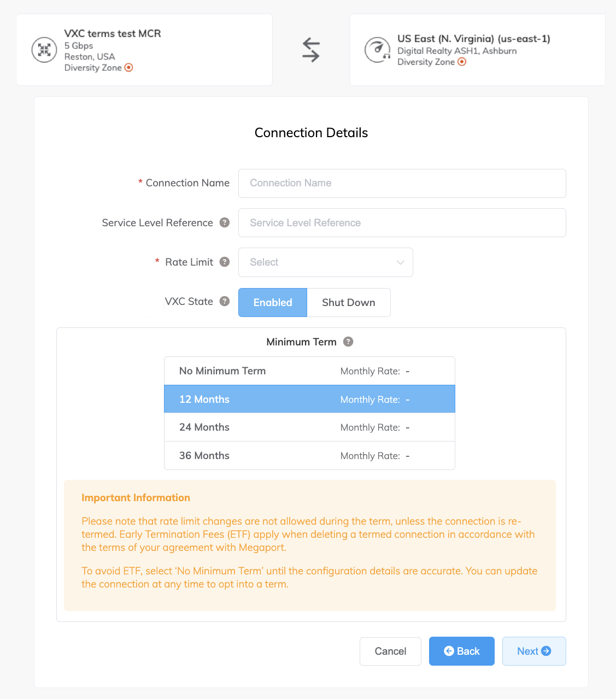Focus the Connection Name input field
The width and height of the screenshot is (616, 699).
pos(402,183)
